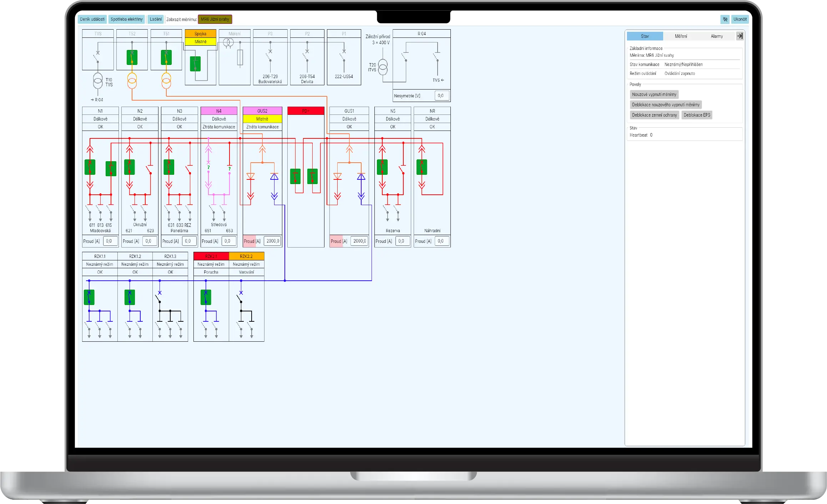This screenshot has width=827, height=504.
Task: Select the green breaker in RZK2.1
Action: pyautogui.click(x=206, y=297)
